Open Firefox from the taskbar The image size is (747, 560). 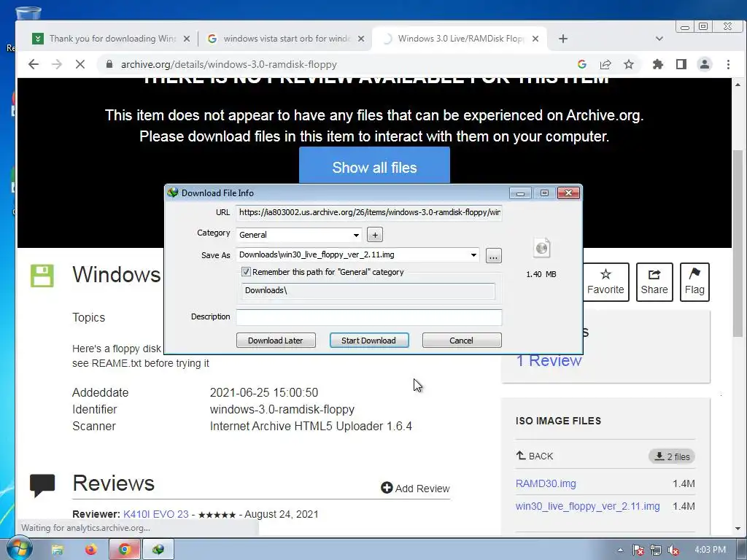[91, 550]
